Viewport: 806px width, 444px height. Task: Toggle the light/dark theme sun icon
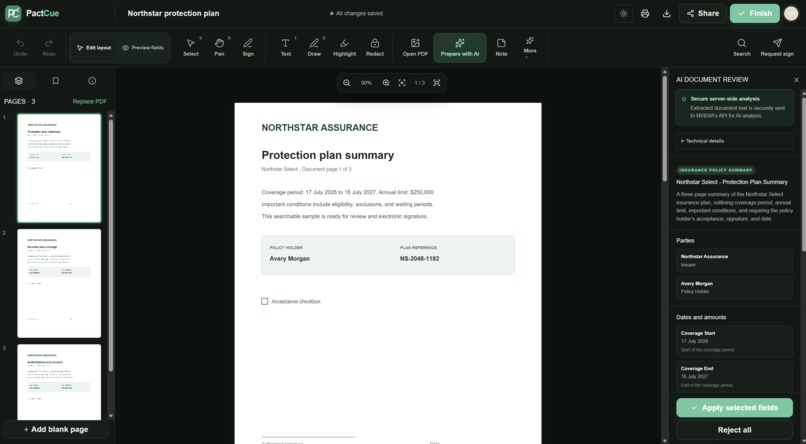point(624,14)
